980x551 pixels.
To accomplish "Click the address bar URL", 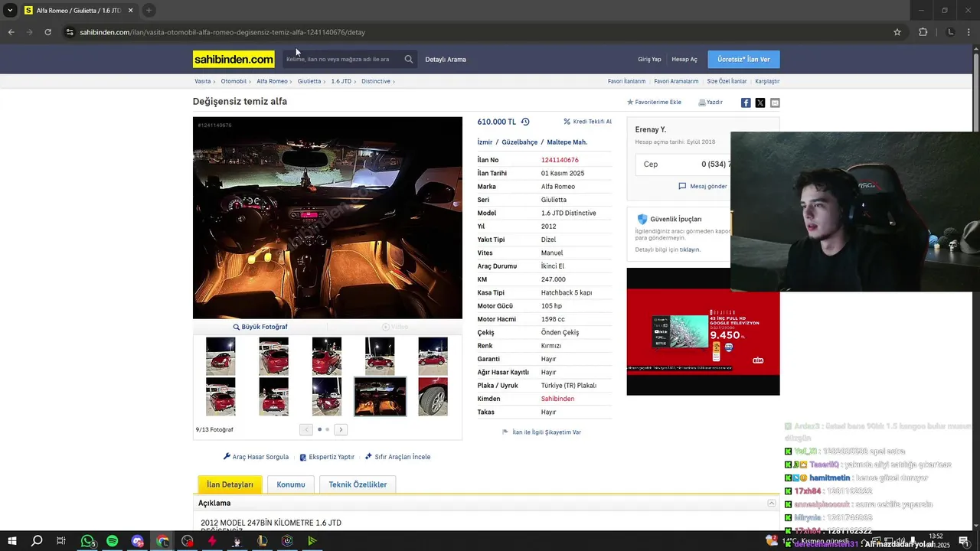I will pyautogui.click(x=222, y=32).
